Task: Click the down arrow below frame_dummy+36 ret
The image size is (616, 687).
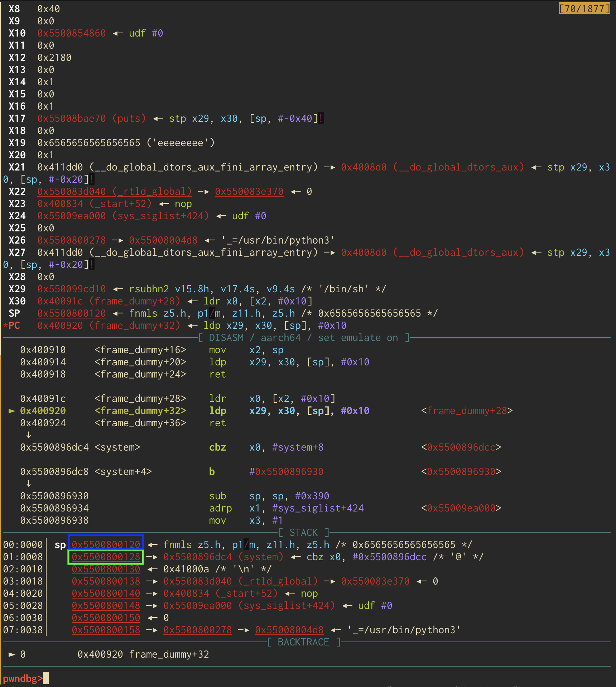Action: point(29,435)
